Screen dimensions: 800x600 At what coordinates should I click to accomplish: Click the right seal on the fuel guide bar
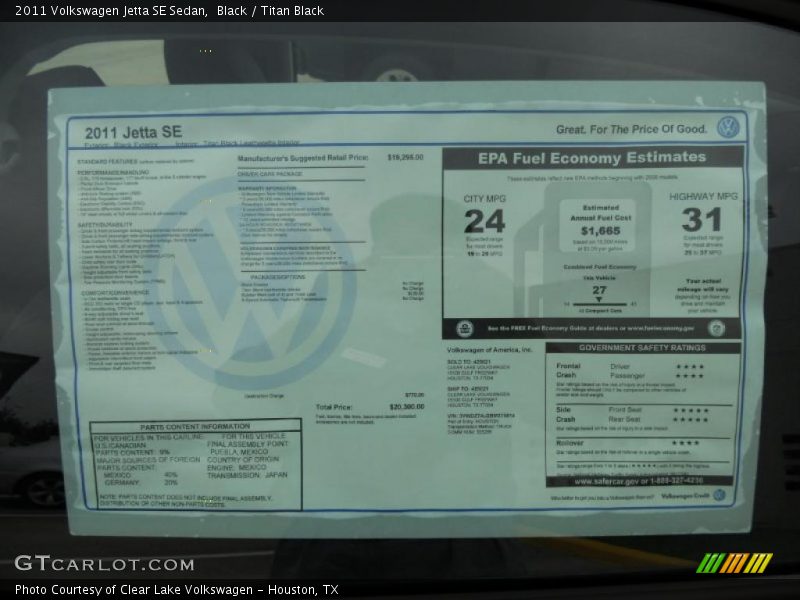tap(716, 328)
